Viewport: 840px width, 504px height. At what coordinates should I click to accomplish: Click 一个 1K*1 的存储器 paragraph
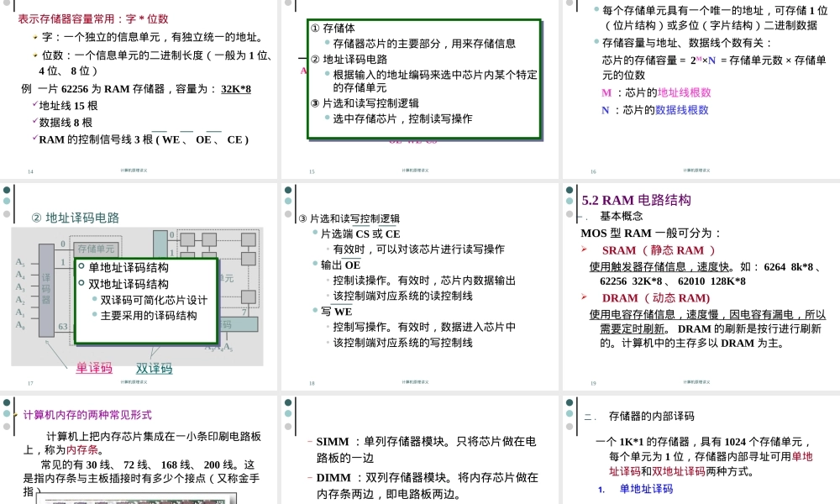[704, 457]
